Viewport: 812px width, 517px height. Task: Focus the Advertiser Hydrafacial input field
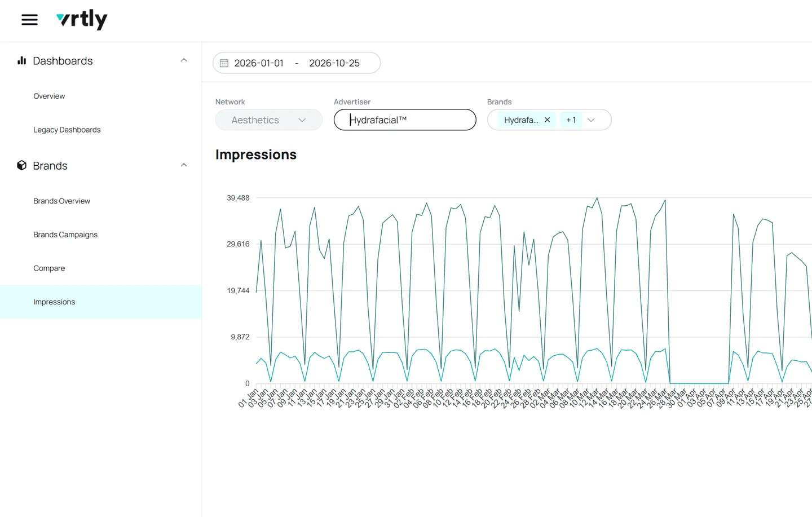point(405,120)
